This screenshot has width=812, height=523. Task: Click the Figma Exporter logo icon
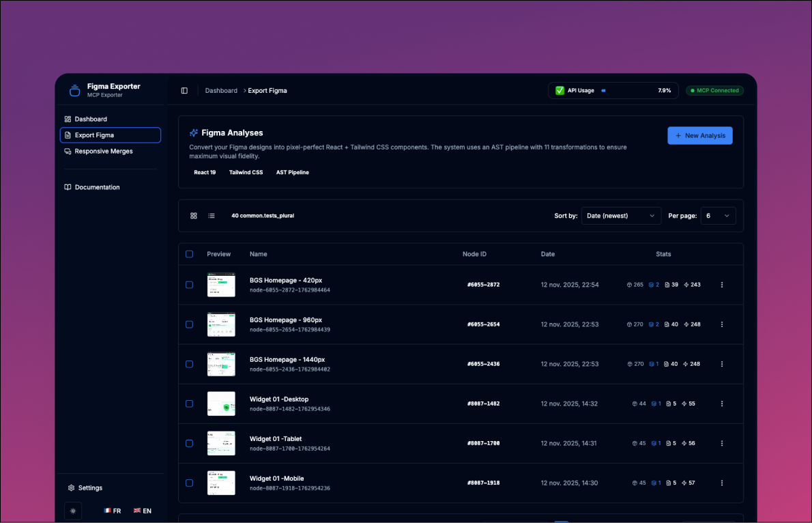pyautogui.click(x=74, y=90)
